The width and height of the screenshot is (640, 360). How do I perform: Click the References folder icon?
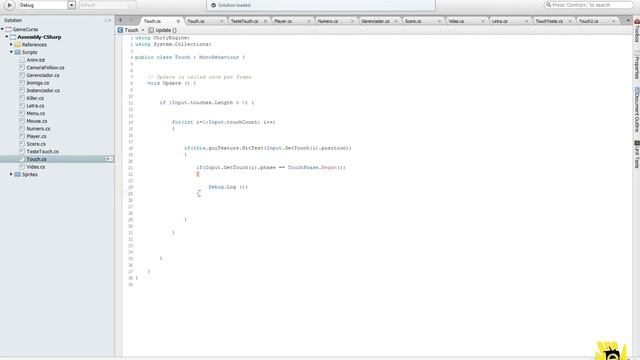(18, 44)
